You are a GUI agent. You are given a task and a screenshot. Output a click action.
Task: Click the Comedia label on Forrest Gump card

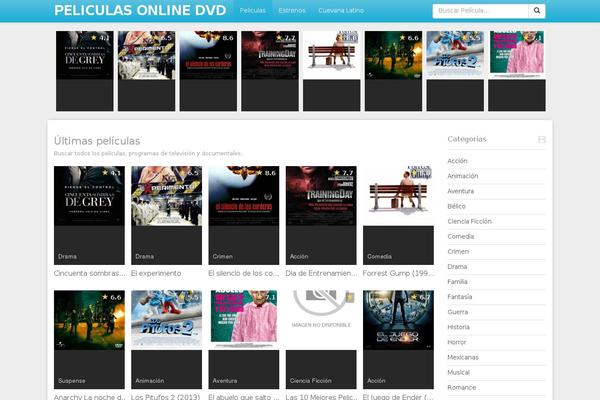pyautogui.click(x=379, y=256)
